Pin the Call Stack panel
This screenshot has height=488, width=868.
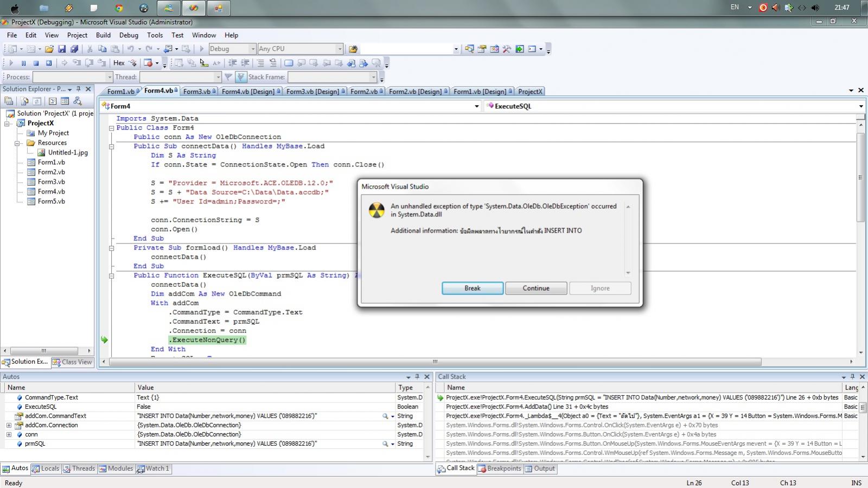click(853, 376)
